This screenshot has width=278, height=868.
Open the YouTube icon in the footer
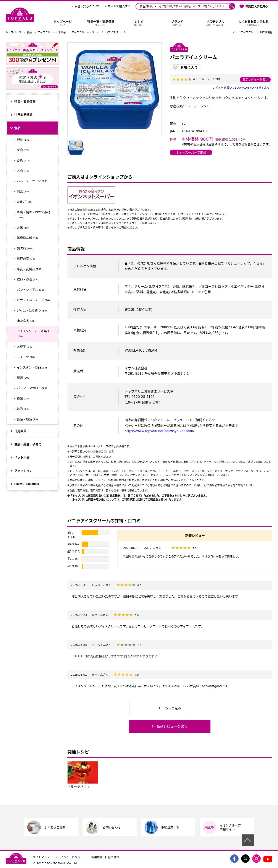[268, 858]
